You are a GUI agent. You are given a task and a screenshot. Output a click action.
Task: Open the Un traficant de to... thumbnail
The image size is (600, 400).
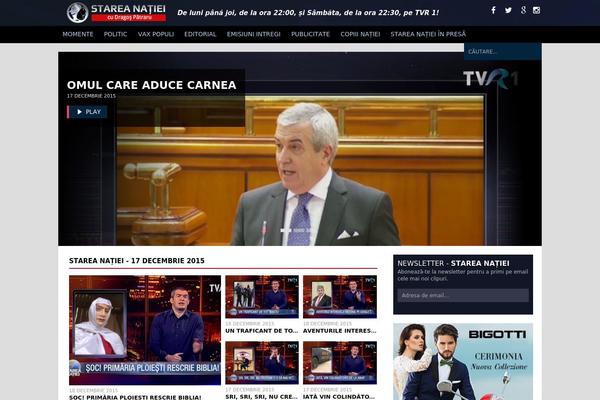[262, 297]
